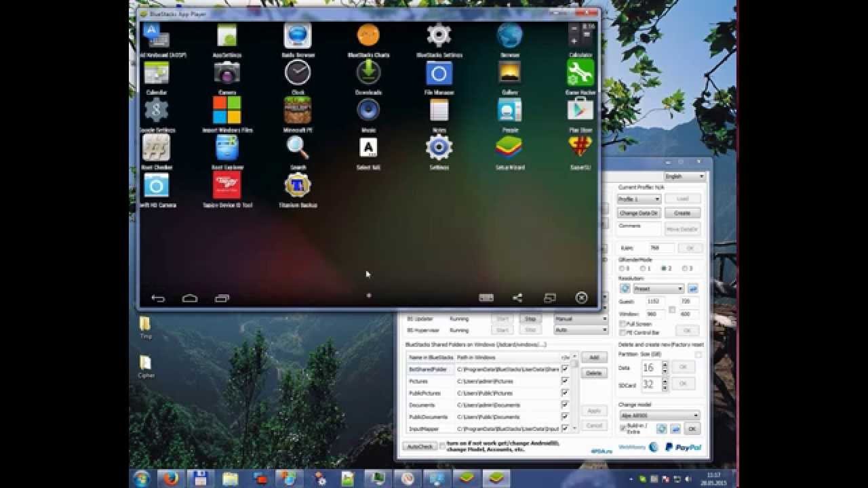868x488 pixels.
Task: Launch File Manager app
Action: point(439,73)
